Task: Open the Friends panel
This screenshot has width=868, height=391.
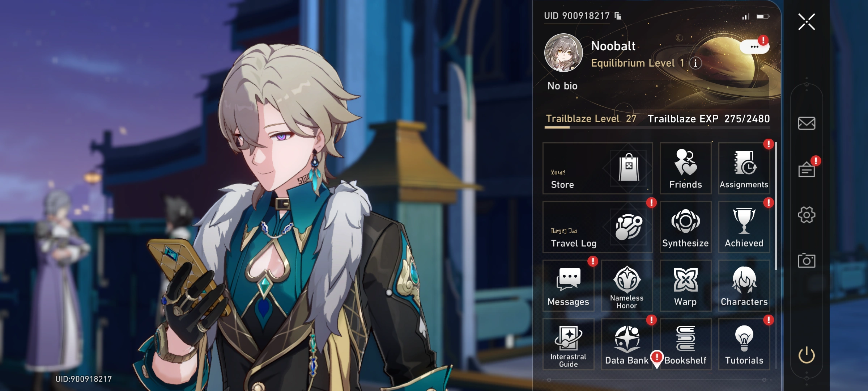Action: 685,168
